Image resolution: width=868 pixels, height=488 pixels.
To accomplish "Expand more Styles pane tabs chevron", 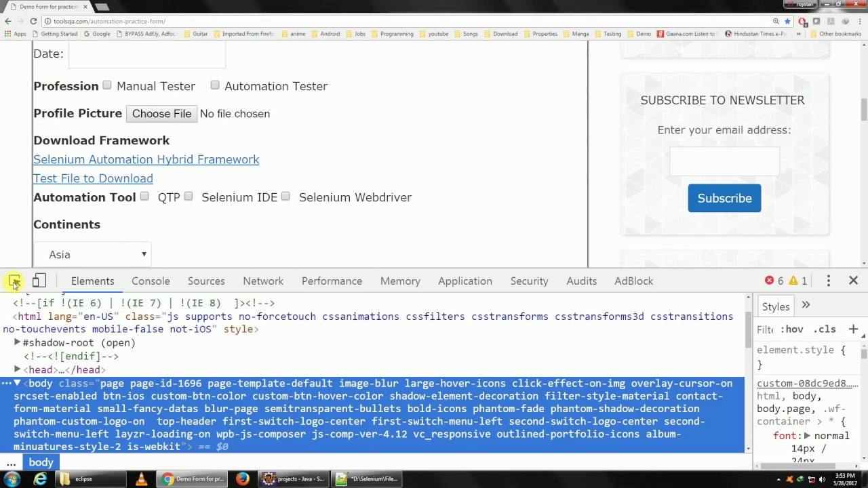I will click(x=806, y=306).
